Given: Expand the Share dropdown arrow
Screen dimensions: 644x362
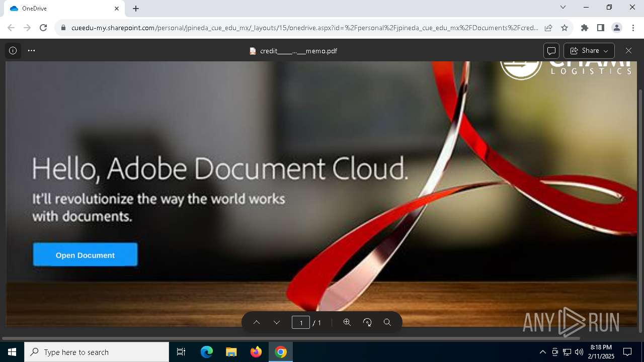Looking at the screenshot, I should (x=606, y=51).
